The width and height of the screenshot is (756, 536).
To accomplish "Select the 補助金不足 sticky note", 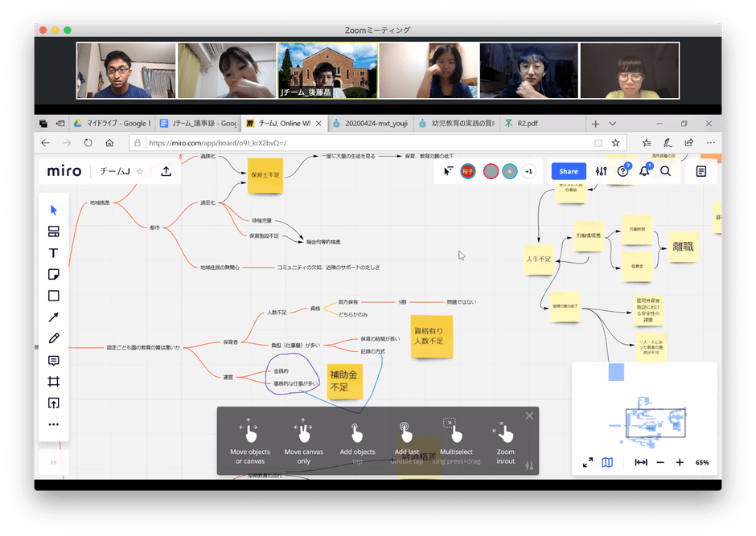I will coord(344,381).
